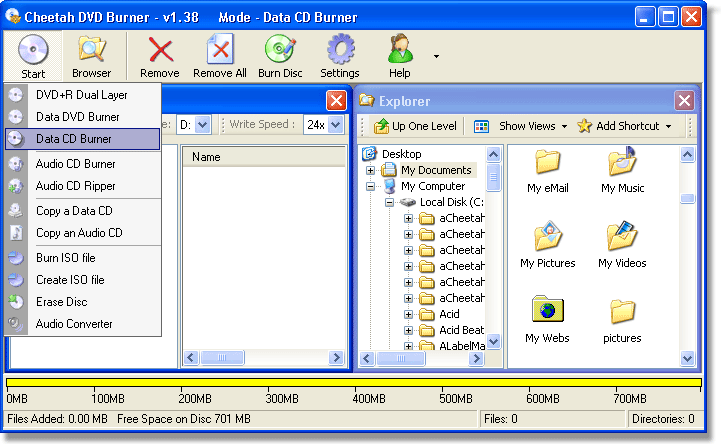The width and height of the screenshot is (721, 444).
Task: Click the Remove red X icon
Action: [160, 50]
